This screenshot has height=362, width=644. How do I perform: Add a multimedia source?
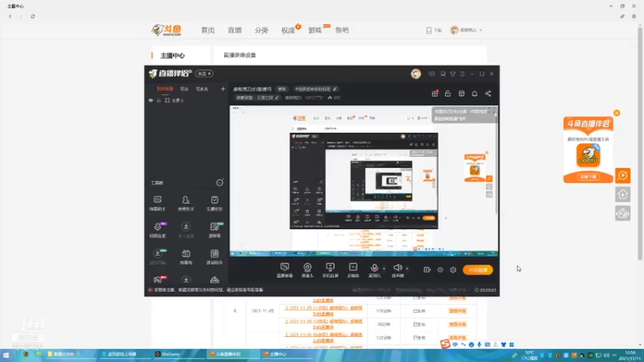pyautogui.click(x=353, y=270)
